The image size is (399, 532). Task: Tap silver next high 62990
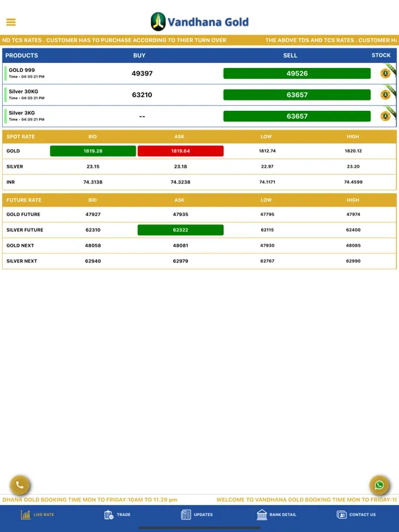353,261
